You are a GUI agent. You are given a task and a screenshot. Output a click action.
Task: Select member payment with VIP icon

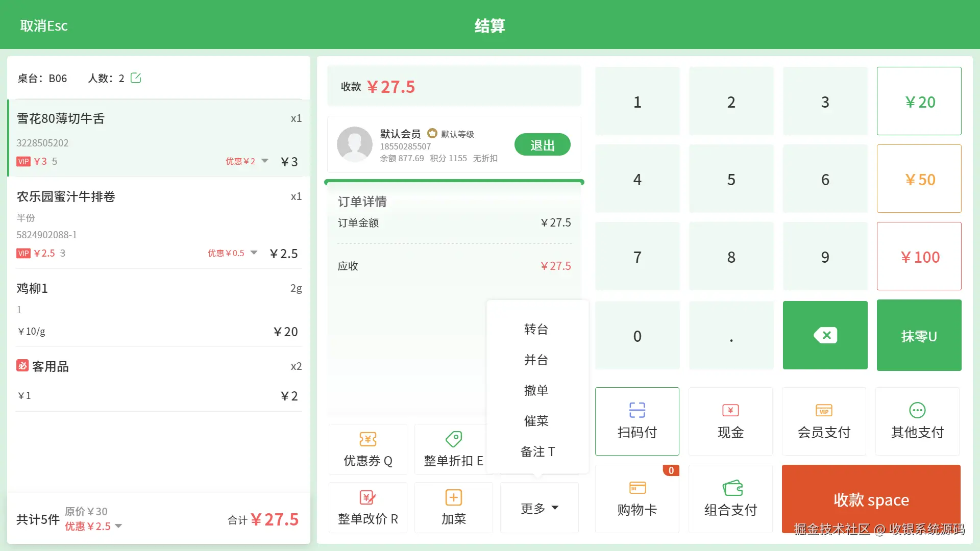coord(824,421)
